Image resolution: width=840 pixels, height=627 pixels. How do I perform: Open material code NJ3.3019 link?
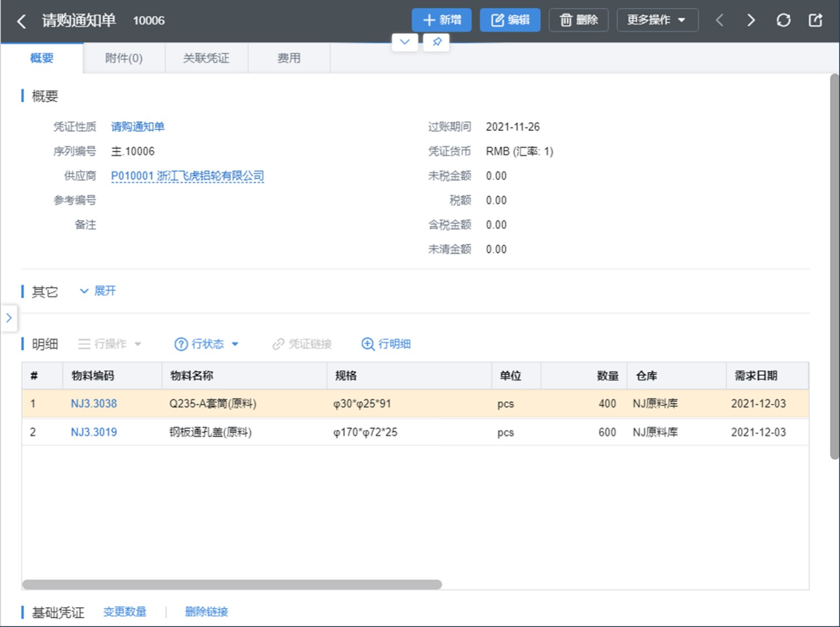(94, 432)
